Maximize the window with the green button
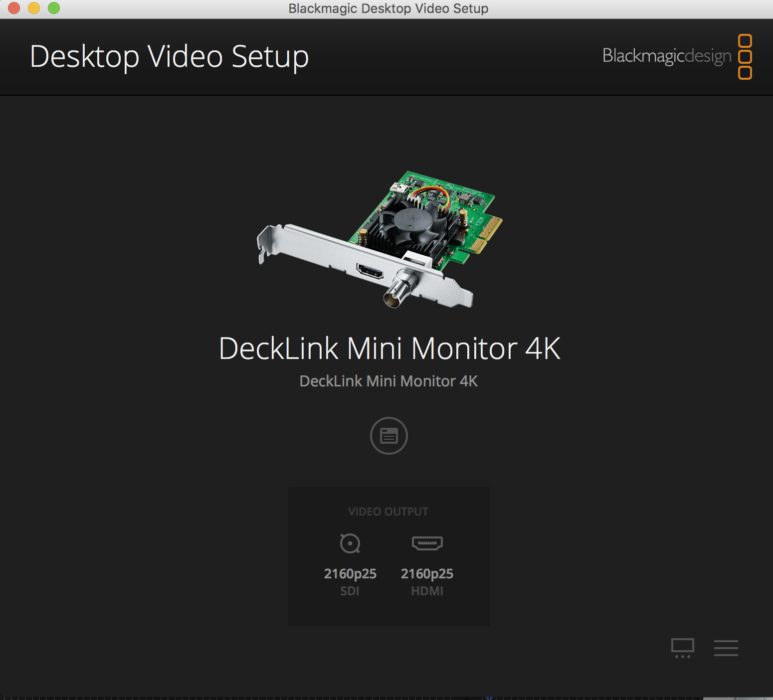 pyautogui.click(x=54, y=8)
